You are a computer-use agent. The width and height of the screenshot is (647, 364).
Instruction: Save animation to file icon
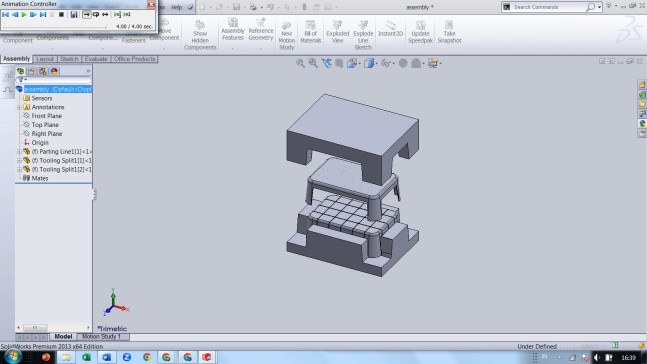pos(73,14)
